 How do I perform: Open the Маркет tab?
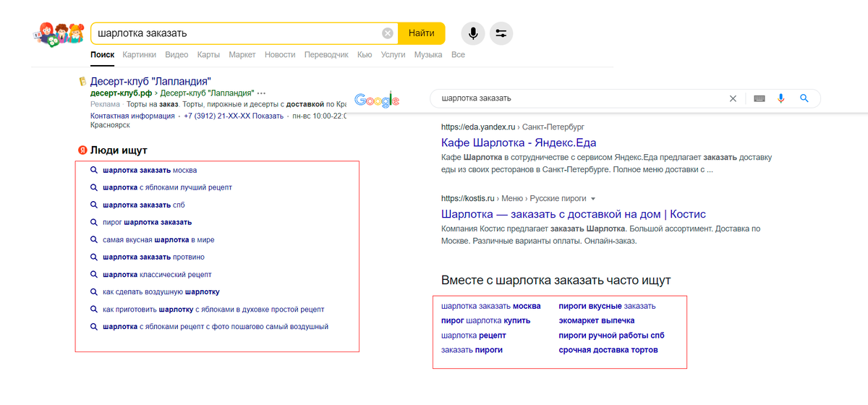click(x=242, y=55)
